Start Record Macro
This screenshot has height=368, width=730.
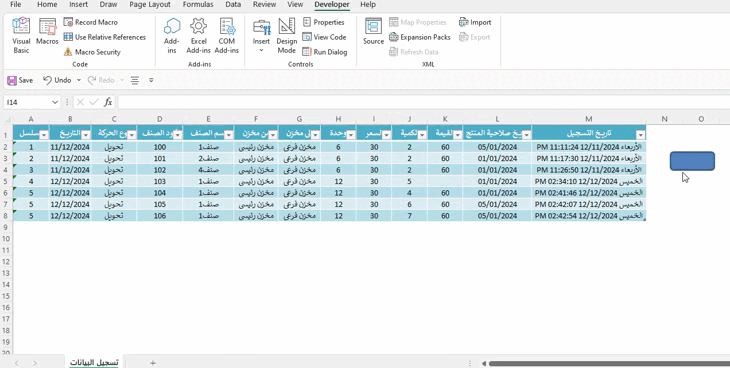(91, 22)
